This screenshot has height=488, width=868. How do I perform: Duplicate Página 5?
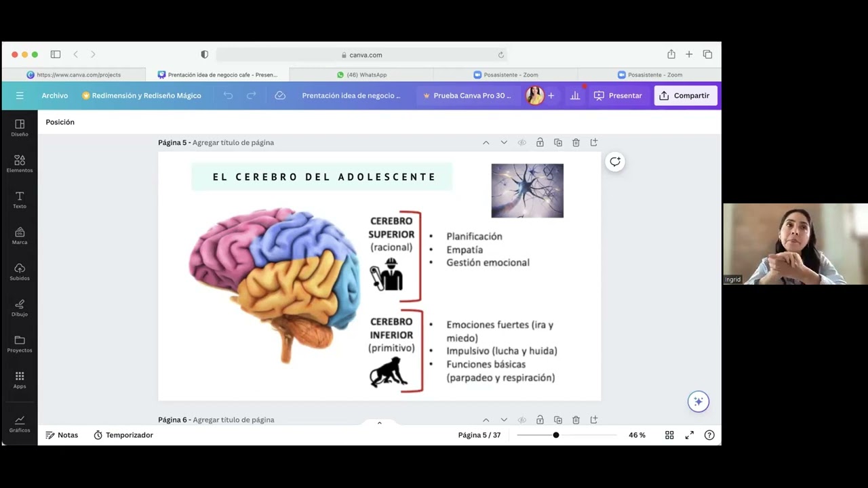(558, 142)
